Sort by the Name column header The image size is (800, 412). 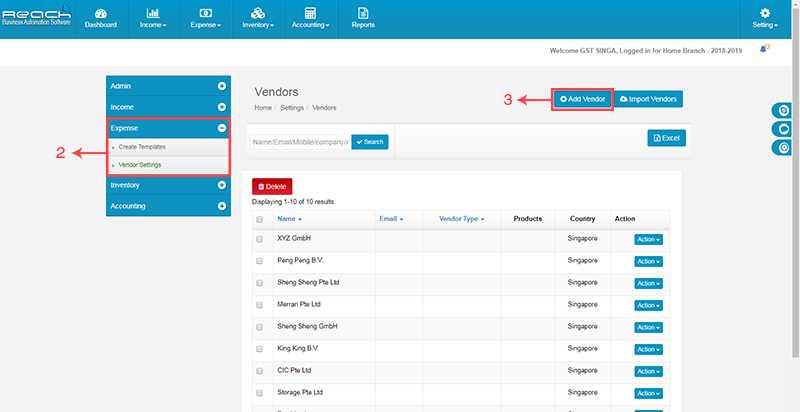click(x=289, y=219)
